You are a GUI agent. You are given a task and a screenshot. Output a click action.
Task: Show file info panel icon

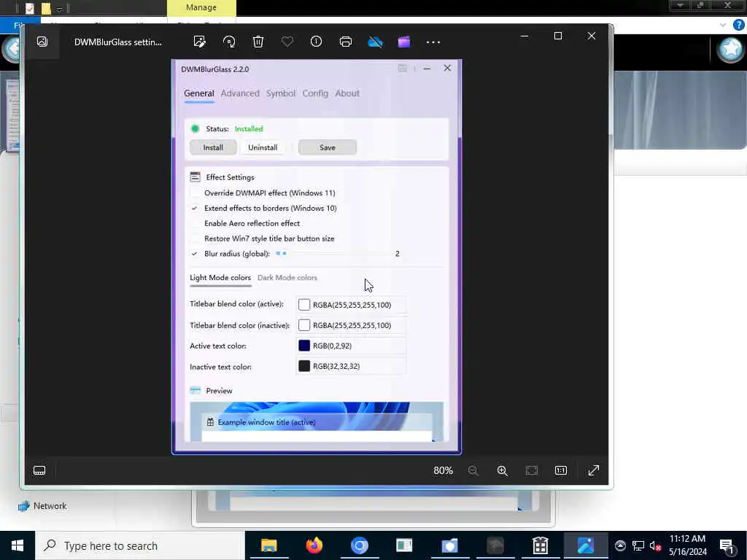(317, 42)
